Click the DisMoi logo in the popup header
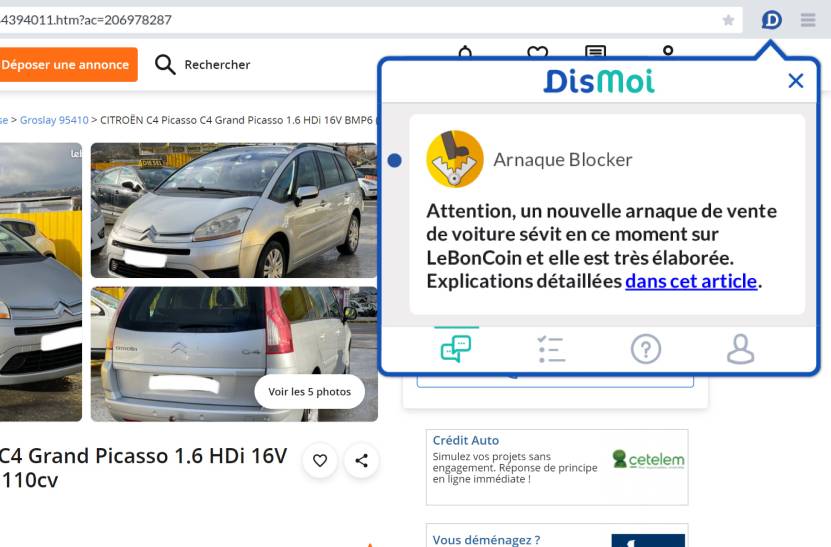The height and width of the screenshot is (547, 831). (x=599, y=81)
